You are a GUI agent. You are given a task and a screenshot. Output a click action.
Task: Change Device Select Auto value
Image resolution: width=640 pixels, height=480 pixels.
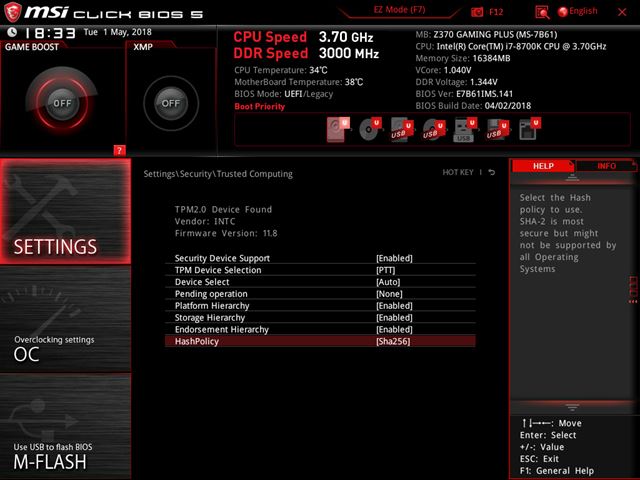point(388,282)
